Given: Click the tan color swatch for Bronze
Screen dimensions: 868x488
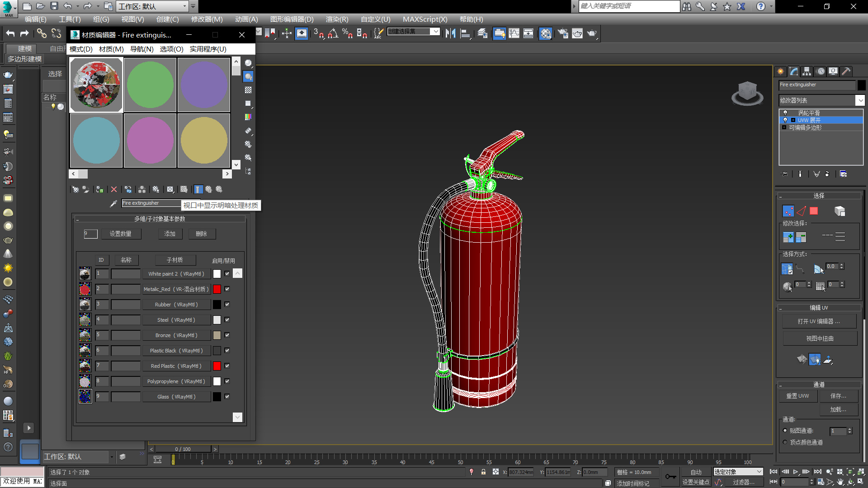Looking at the screenshot, I should click(217, 335).
